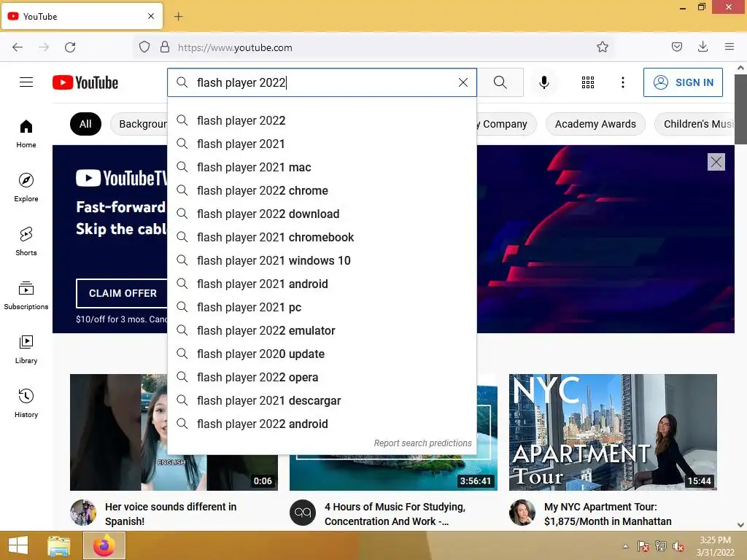This screenshot has width=747, height=560.
Task: Open the NYC Apartment Tour channel avatar
Action: click(522, 513)
